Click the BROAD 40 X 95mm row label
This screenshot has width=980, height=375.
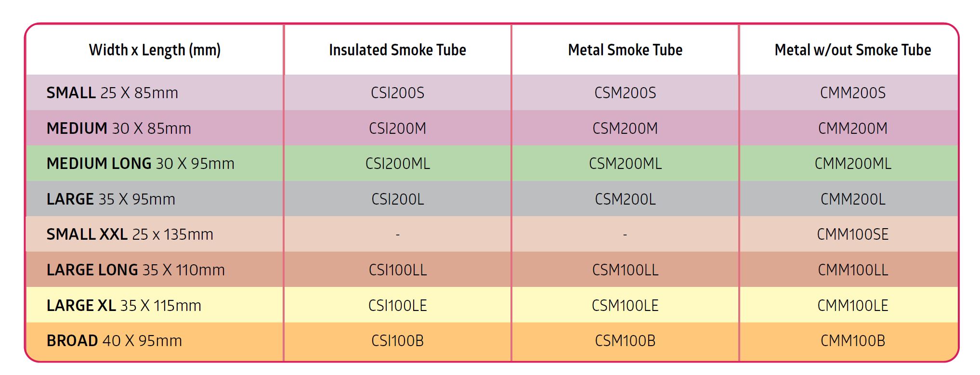(114, 341)
